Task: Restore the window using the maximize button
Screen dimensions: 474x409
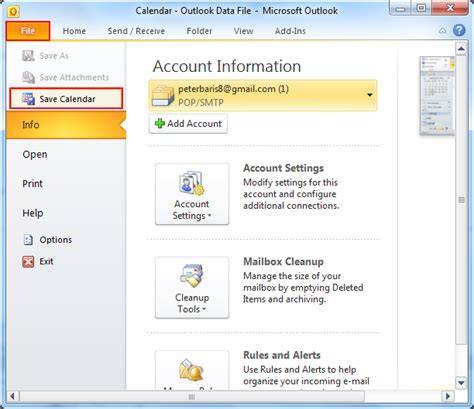Action: [x=421, y=8]
